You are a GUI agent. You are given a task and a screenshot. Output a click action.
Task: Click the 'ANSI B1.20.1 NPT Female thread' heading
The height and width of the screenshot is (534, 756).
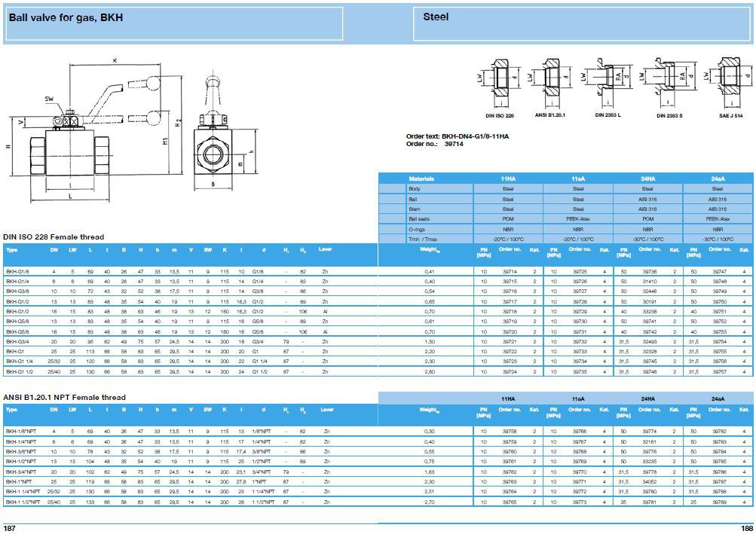point(64,397)
